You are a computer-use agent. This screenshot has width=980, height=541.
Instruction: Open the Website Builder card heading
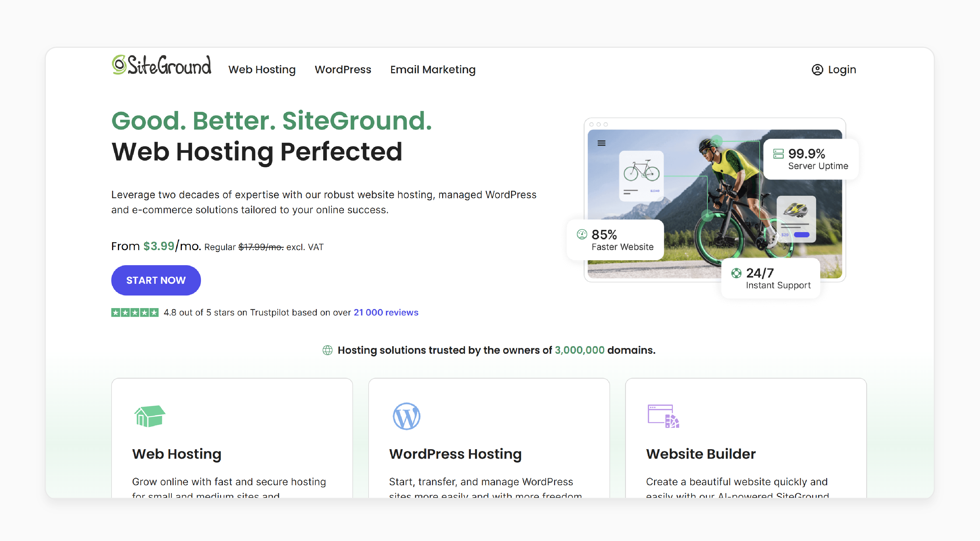click(701, 454)
